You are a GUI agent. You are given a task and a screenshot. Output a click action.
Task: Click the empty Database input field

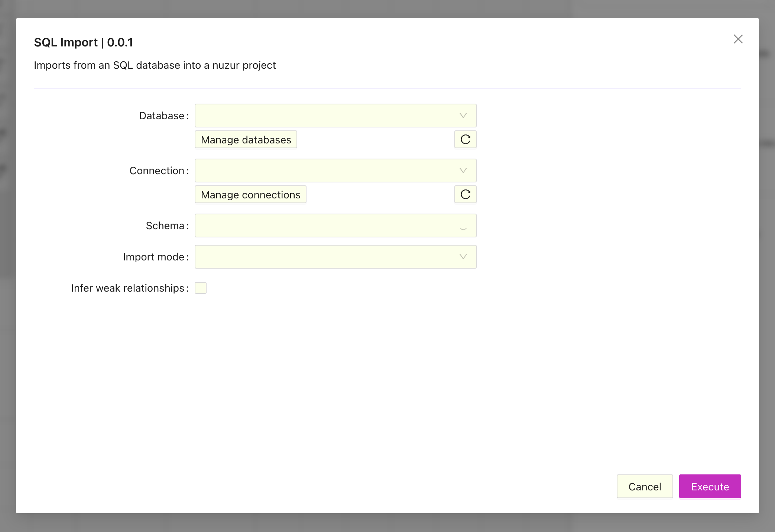327,116
